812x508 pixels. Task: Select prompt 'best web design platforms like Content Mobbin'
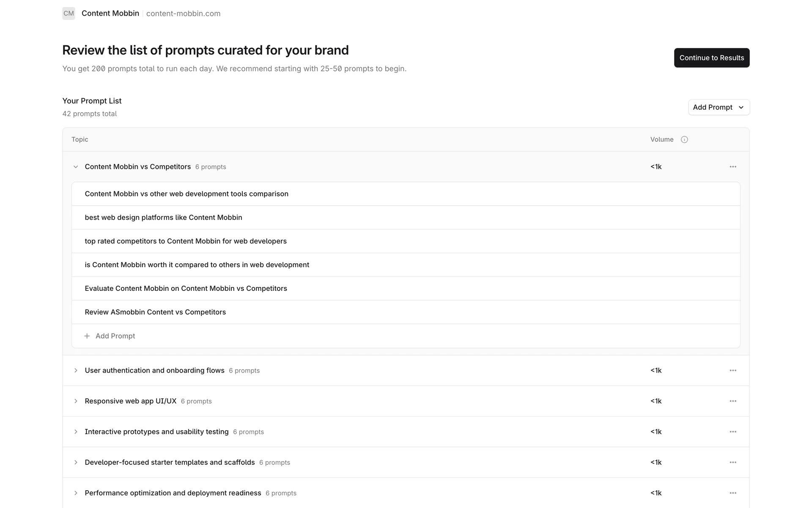coord(163,218)
